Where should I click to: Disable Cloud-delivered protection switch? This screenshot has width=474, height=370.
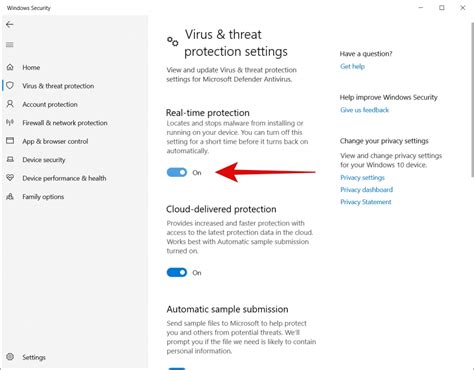click(177, 272)
